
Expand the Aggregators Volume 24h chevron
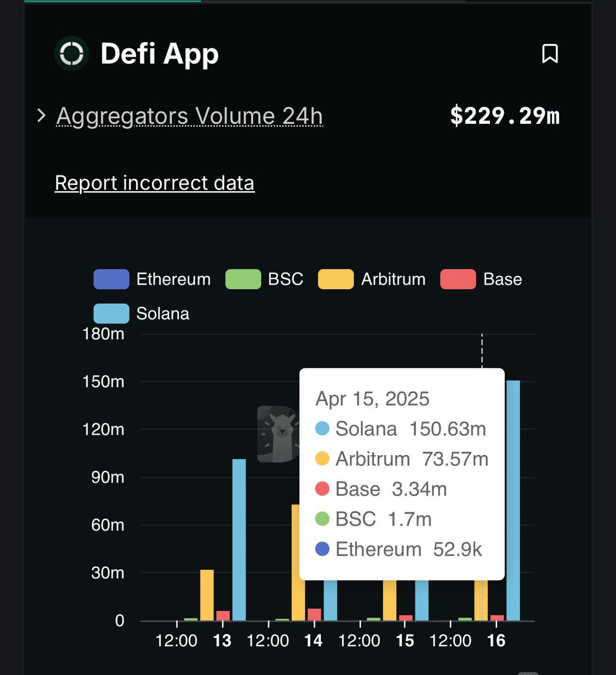coord(41,116)
